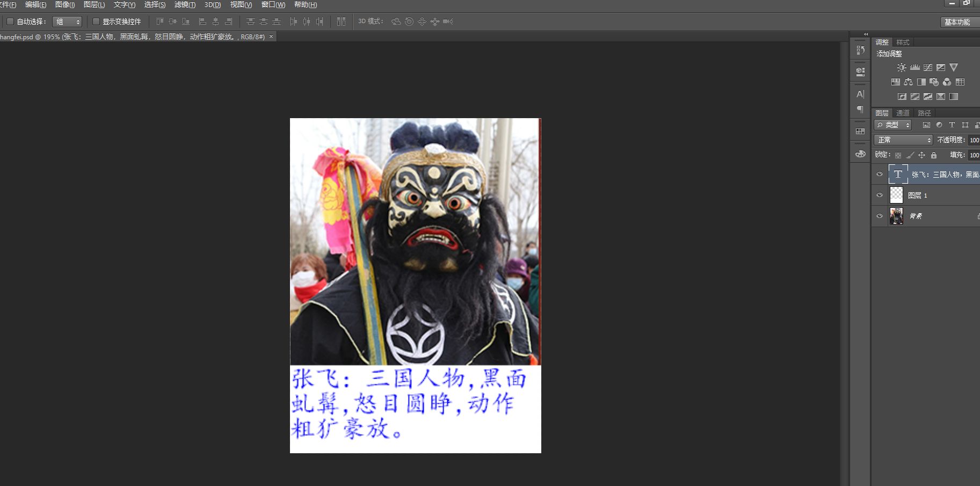Image resolution: width=980 pixels, height=486 pixels.
Task: Enable the 显示变换控件 checkbox
Action: pos(96,21)
